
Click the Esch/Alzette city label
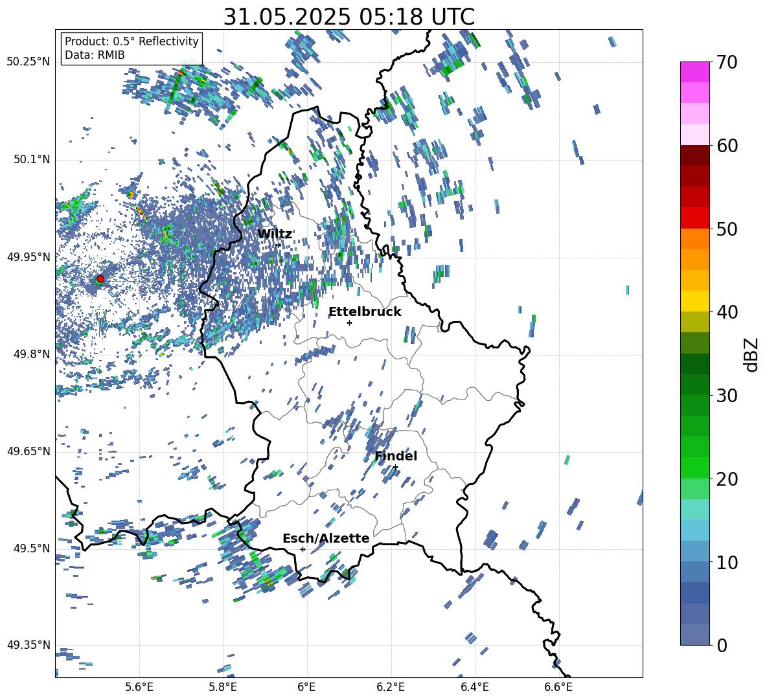coord(326,538)
